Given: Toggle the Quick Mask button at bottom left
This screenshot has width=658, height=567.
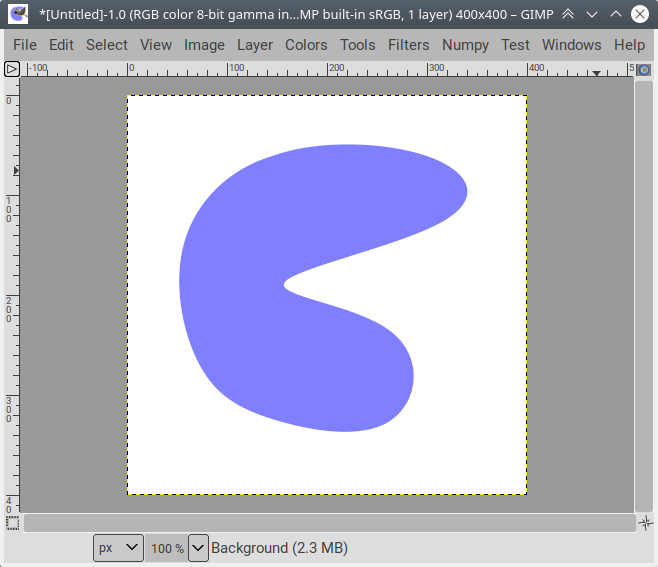Looking at the screenshot, I should (13, 523).
